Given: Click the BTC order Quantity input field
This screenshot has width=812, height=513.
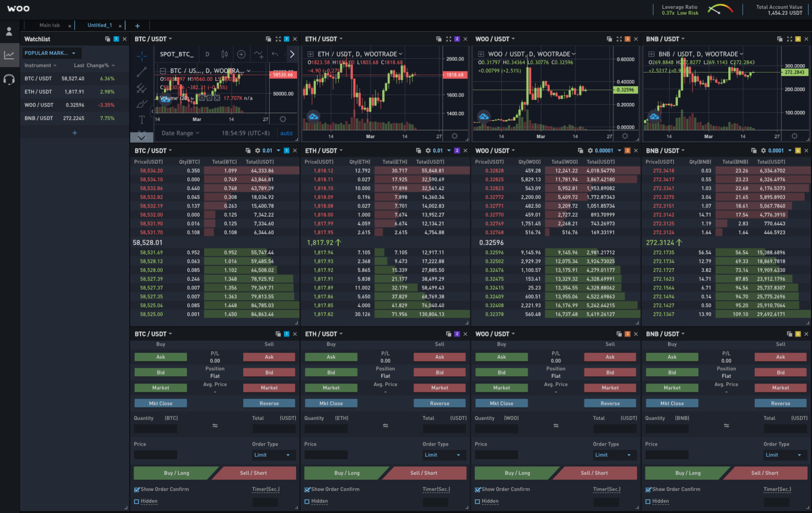Looking at the screenshot, I should 155,429.
